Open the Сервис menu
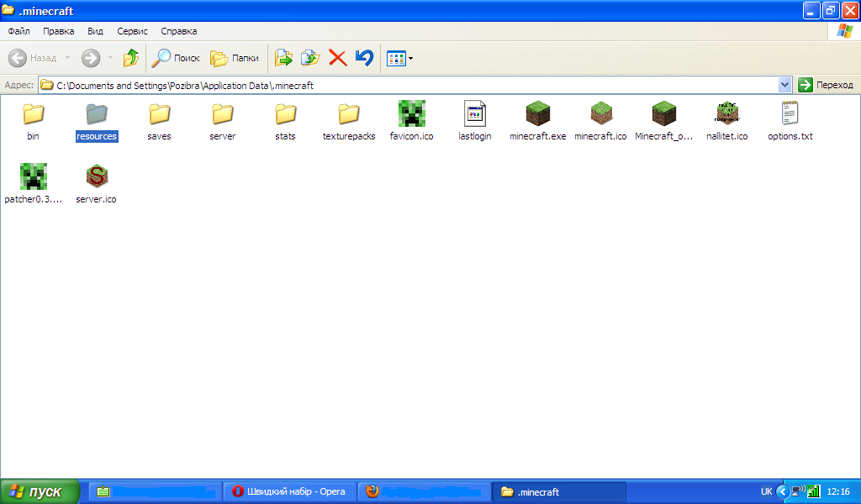 (132, 31)
